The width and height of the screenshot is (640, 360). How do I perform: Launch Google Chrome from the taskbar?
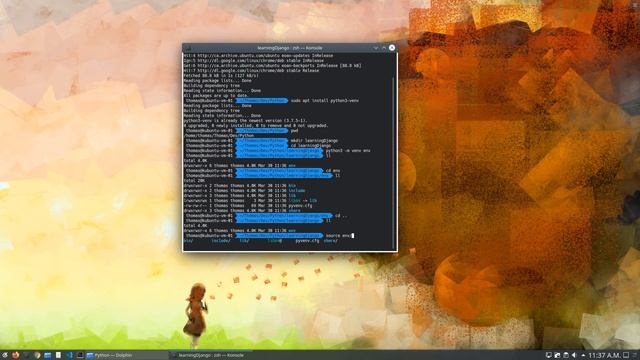[x=37, y=356]
